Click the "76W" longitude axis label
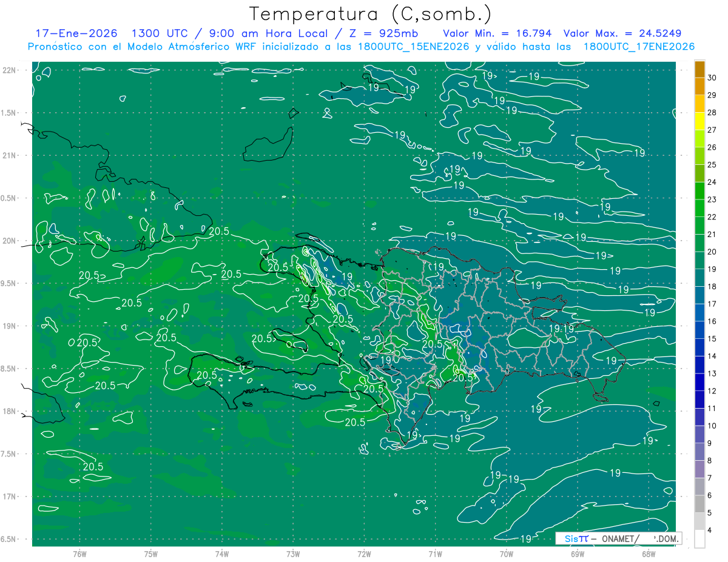 click(79, 554)
